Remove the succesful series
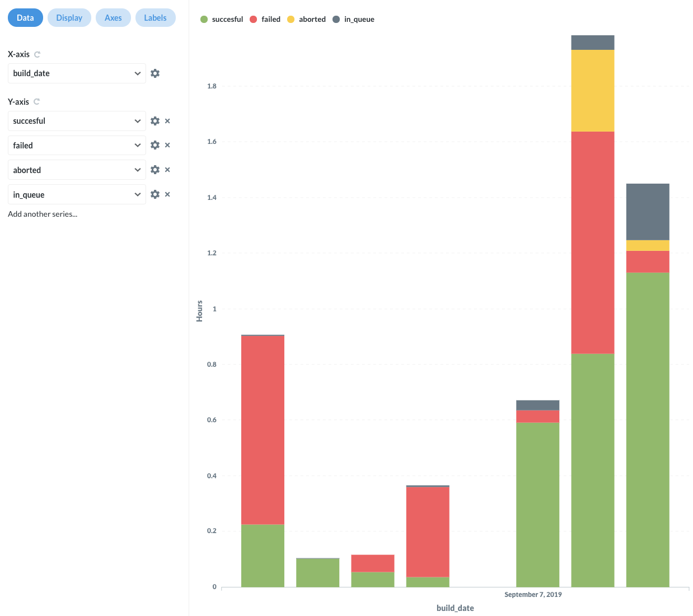This screenshot has height=616, width=693. 167,121
